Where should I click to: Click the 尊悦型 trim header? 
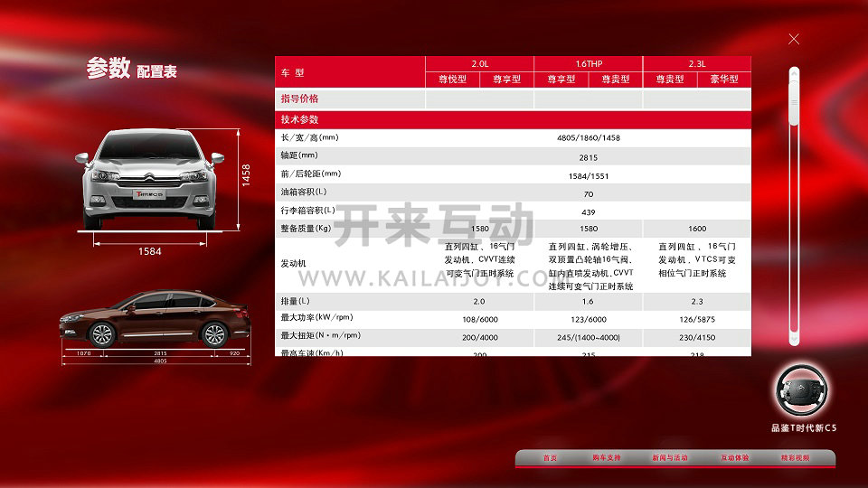click(x=452, y=80)
